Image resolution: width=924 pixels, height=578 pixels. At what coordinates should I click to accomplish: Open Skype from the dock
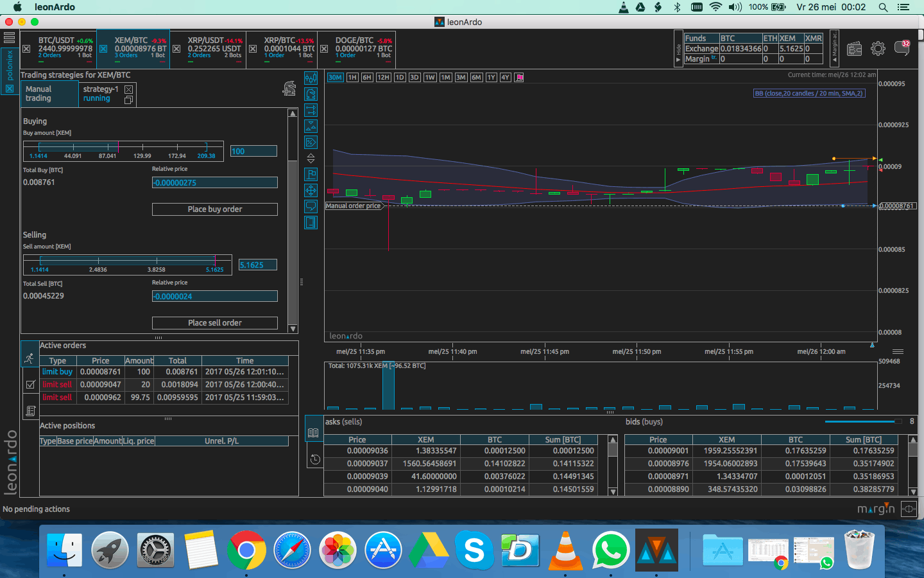pyautogui.click(x=474, y=550)
